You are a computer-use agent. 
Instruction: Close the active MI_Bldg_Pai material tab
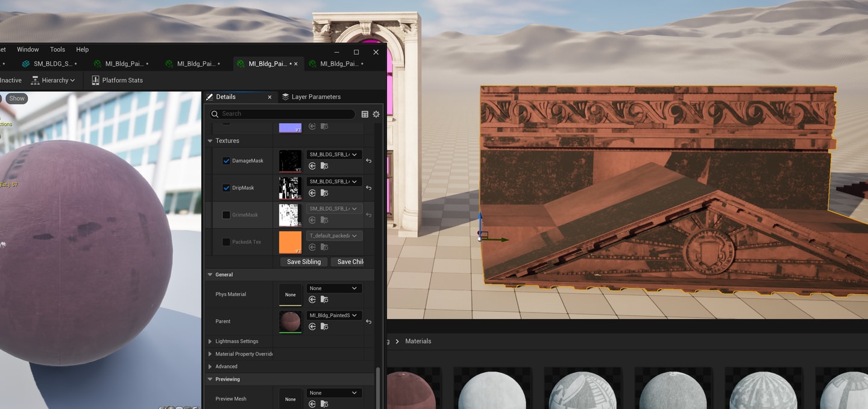pyautogui.click(x=295, y=64)
